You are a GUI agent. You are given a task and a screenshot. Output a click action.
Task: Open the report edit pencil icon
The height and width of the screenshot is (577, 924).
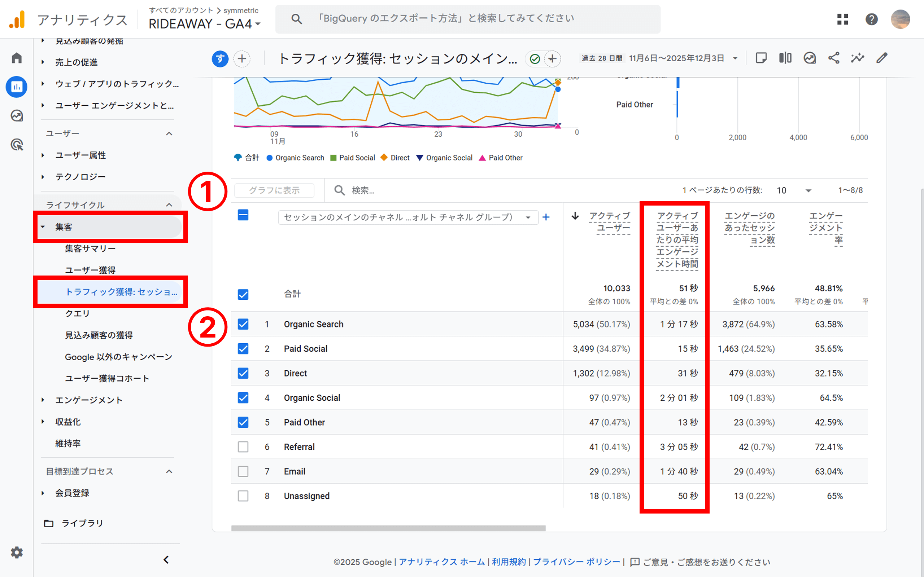882,58
